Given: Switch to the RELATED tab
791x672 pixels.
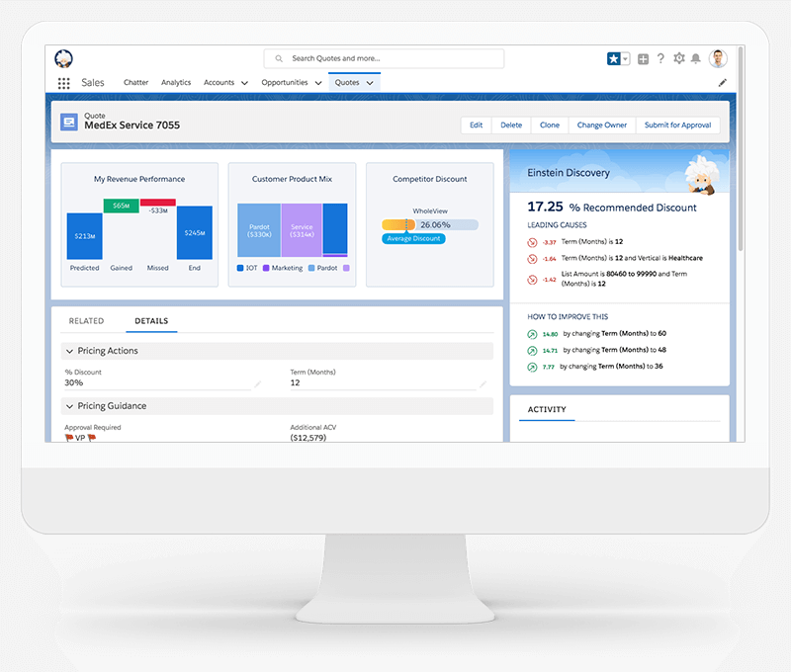Looking at the screenshot, I should [x=86, y=321].
